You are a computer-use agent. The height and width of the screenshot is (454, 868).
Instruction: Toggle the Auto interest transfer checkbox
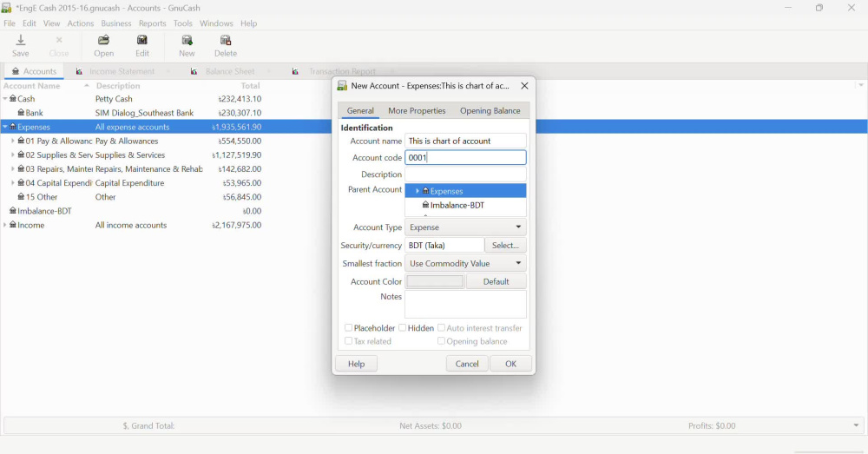[x=441, y=328]
